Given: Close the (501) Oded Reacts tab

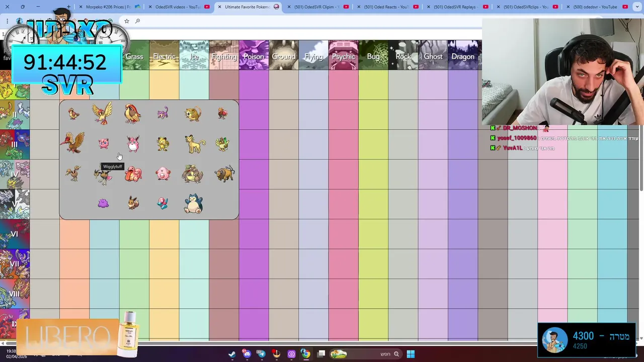Looking at the screenshot, I should 358,7.
